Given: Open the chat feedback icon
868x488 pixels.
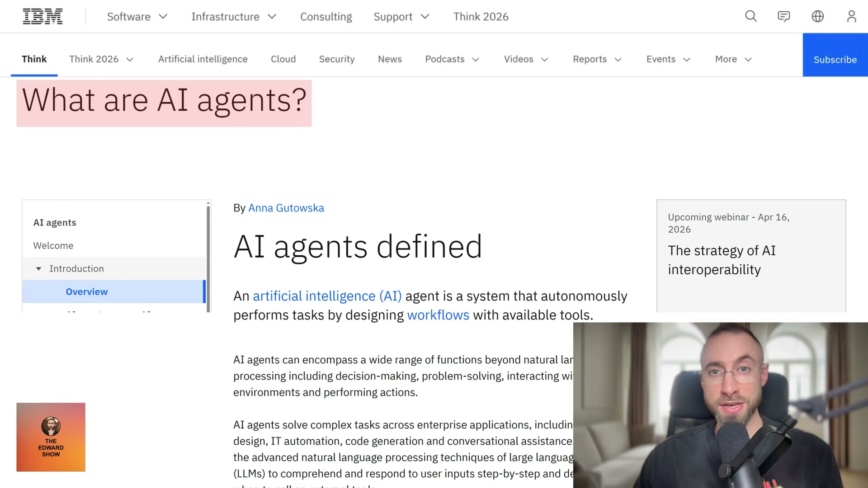Looking at the screenshot, I should (783, 16).
